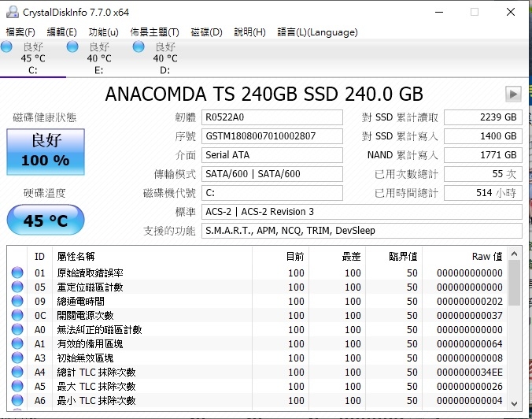Viewport: 532px width, 419px height.
Task: Click the 45 °C temperature button
Action: [46, 221]
